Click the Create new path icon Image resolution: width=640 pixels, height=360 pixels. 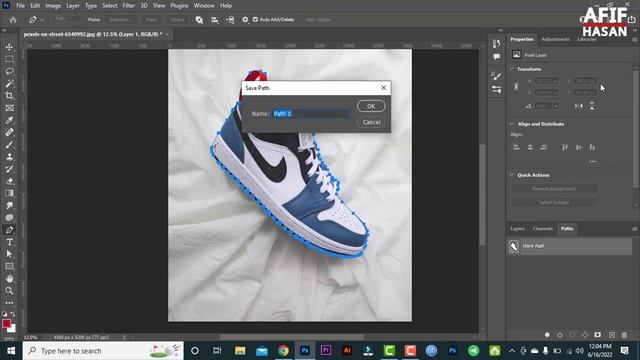[611, 335]
